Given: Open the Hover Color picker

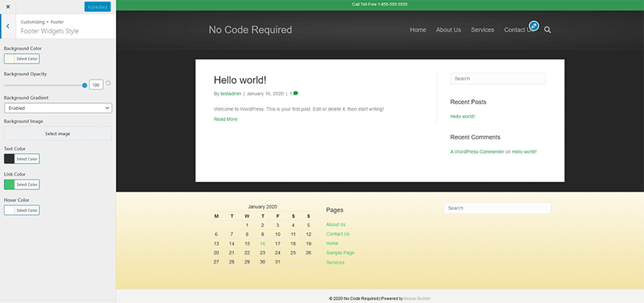Looking at the screenshot, I should [x=22, y=210].
